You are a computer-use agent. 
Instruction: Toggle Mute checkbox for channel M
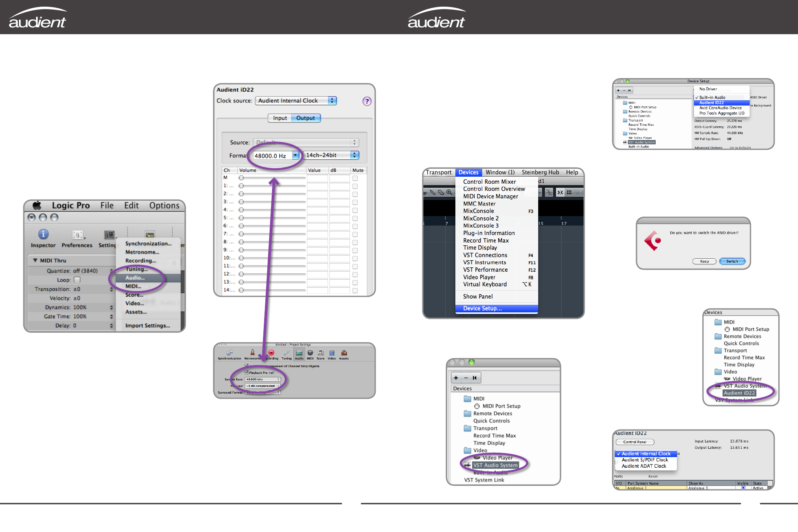pos(355,178)
